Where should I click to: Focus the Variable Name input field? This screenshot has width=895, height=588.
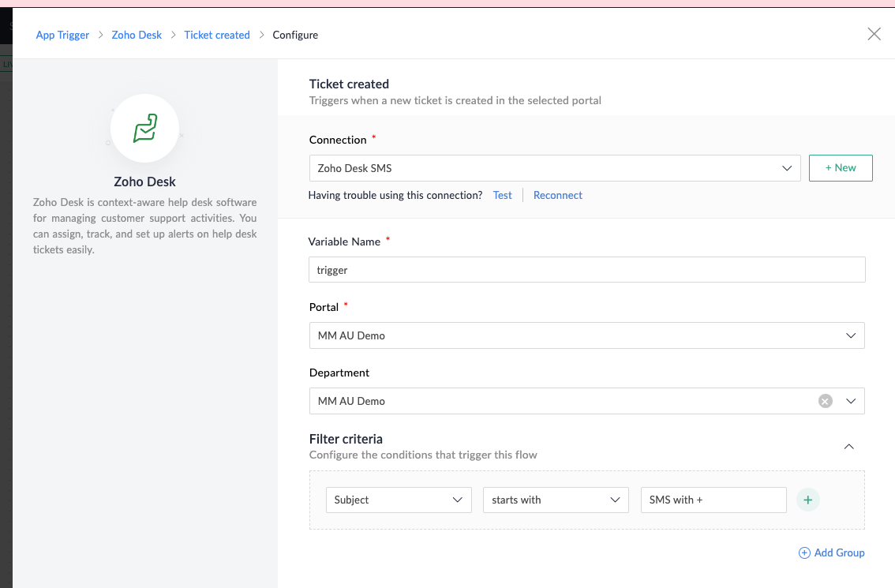pos(586,269)
